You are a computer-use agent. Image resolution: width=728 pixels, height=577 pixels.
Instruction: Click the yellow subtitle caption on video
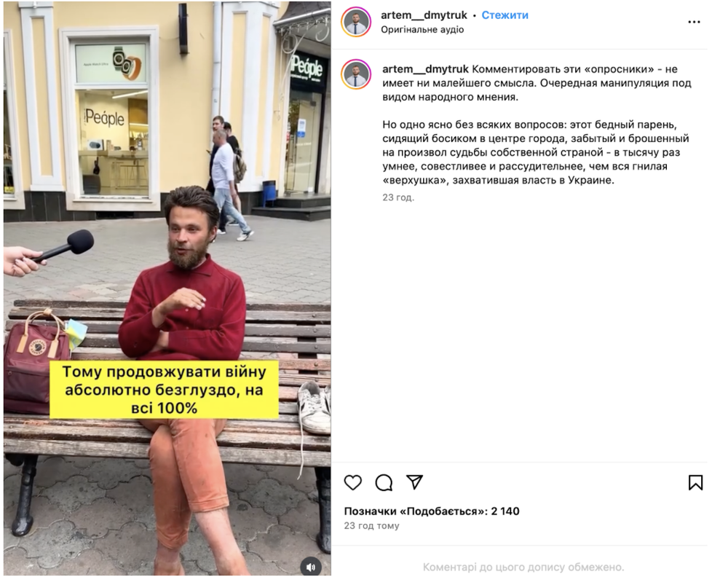(x=165, y=390)
